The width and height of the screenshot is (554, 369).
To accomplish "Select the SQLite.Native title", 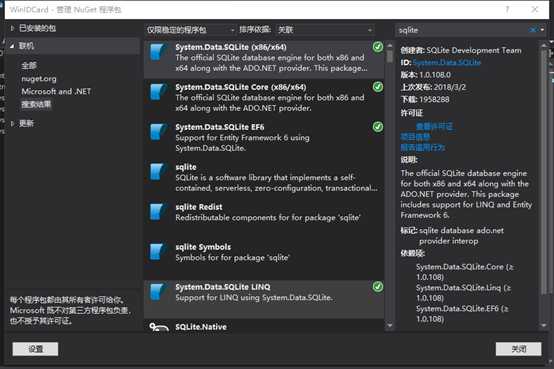I will point(201,327).
